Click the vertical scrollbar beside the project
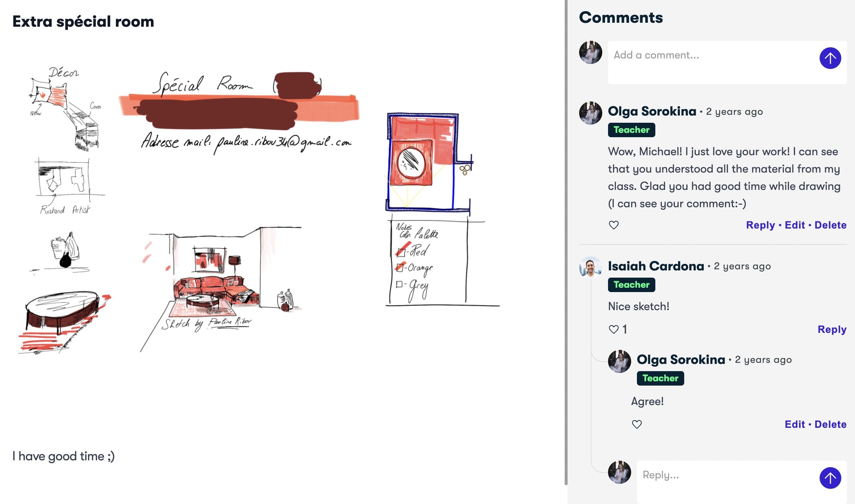This screenshot has height=504, width=855. (566, 242)
